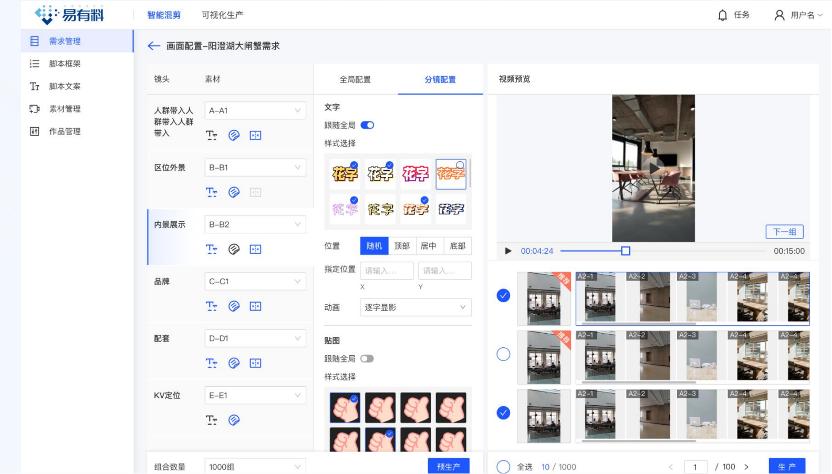Expand the E-E1 material dropdown
Screen dimensions: 832x474
click(255, 395)
